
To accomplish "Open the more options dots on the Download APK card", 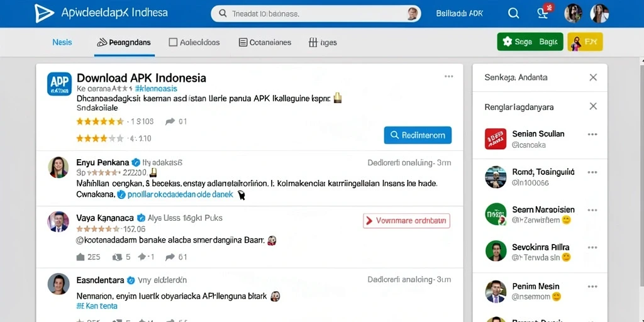I will click(448, 76).
